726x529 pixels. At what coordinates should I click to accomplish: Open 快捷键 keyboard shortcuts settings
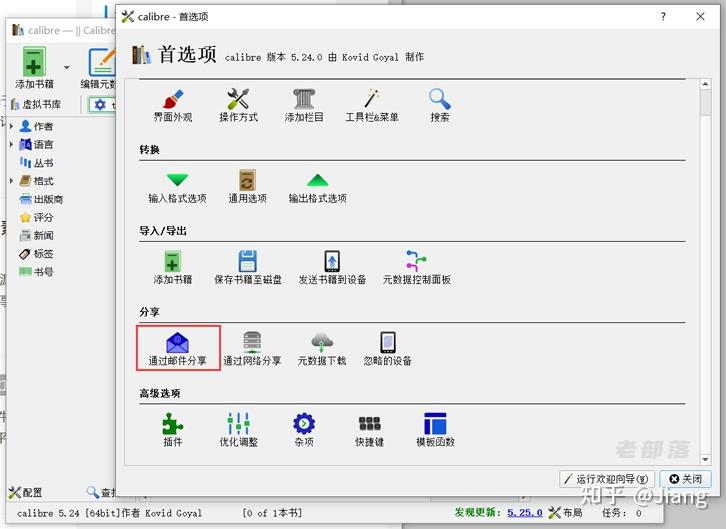point(369,429)
